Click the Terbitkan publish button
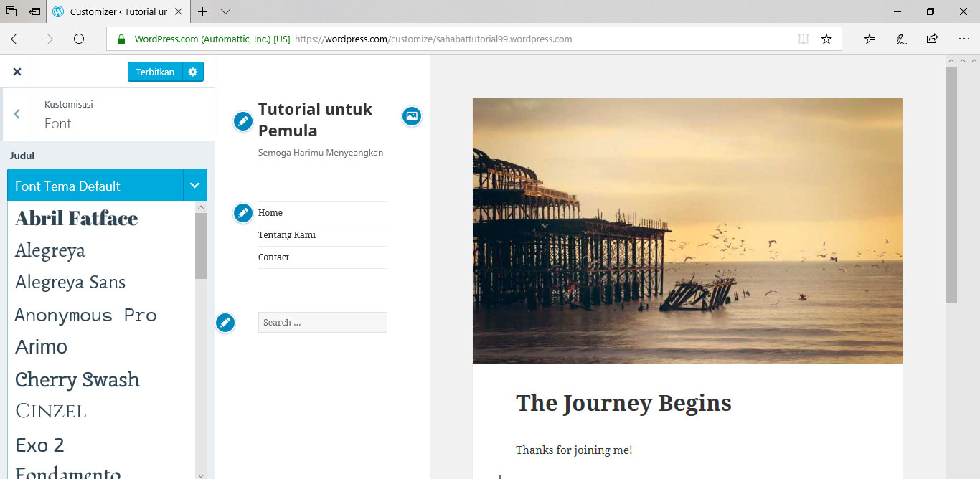Viewport: 980px width, 479px height. 154,72
